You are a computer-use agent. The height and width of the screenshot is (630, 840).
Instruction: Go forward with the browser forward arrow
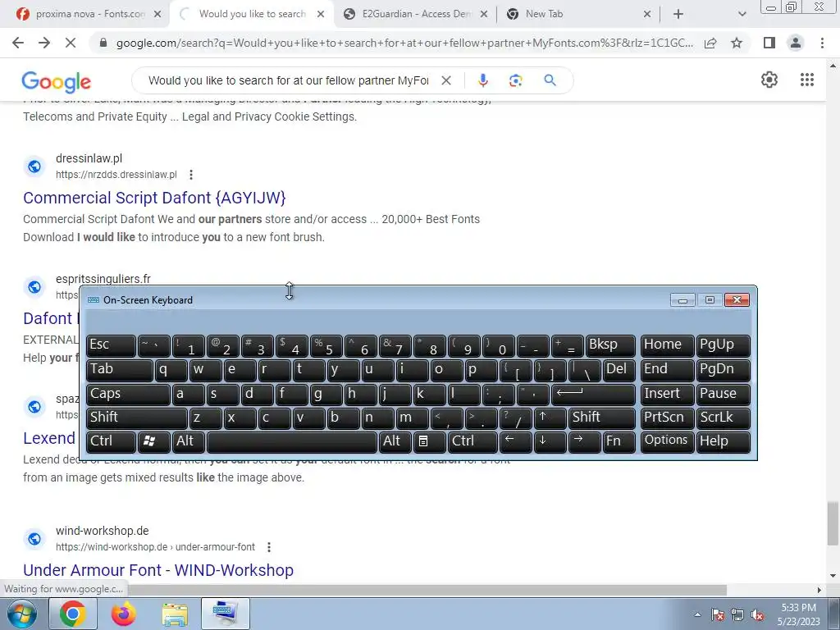point(44,43)
